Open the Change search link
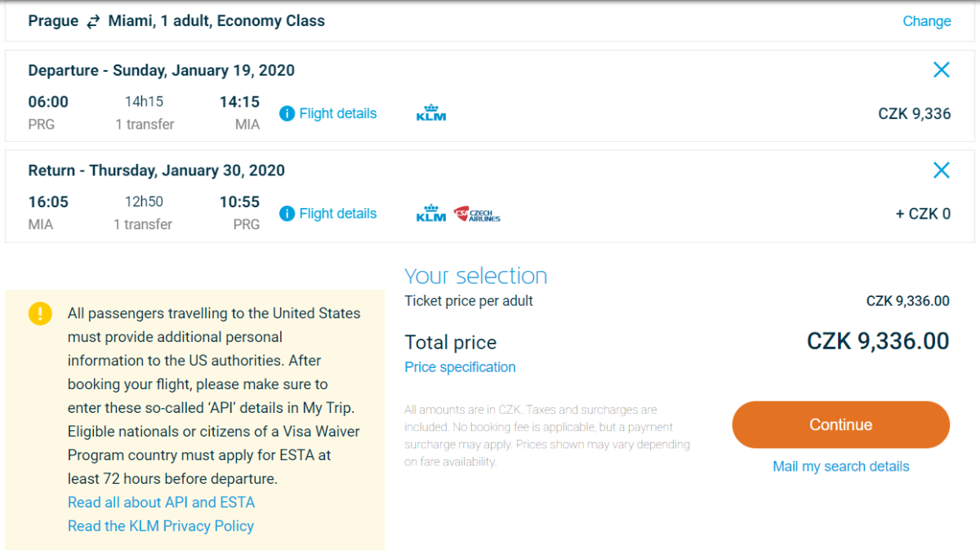Viewport: 980px width, 550px height. tap(926, 21)
